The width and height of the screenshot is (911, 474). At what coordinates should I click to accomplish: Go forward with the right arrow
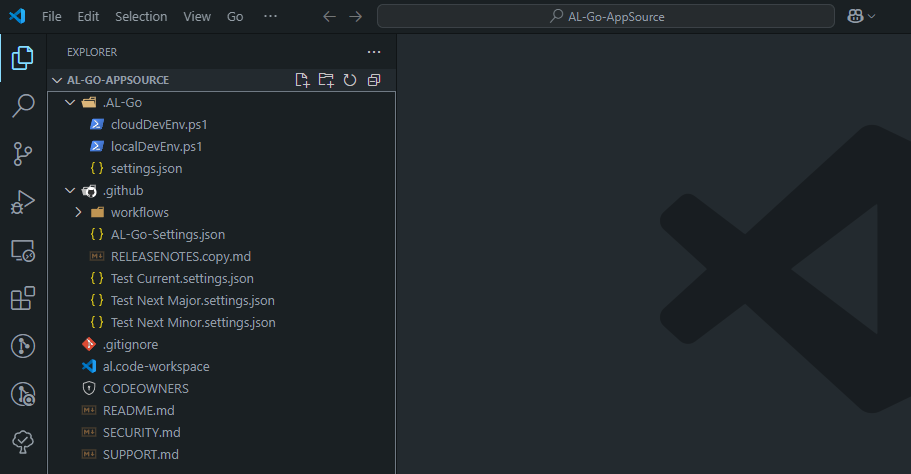(356, 17)
